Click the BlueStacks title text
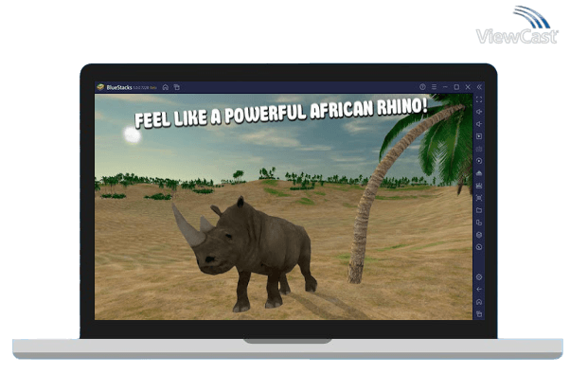Image resolution: width=570 pixels, height=392 pixels. tap(119, 88)
